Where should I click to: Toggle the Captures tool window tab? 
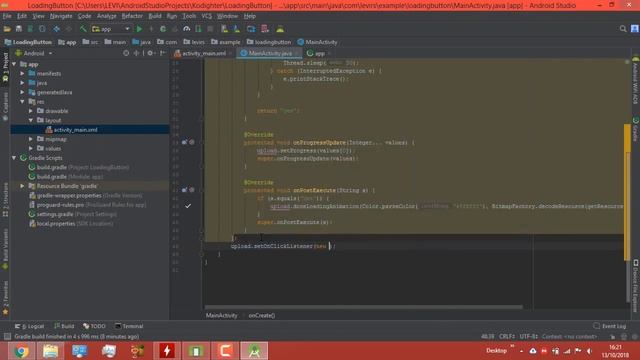[x=5, y=106]
